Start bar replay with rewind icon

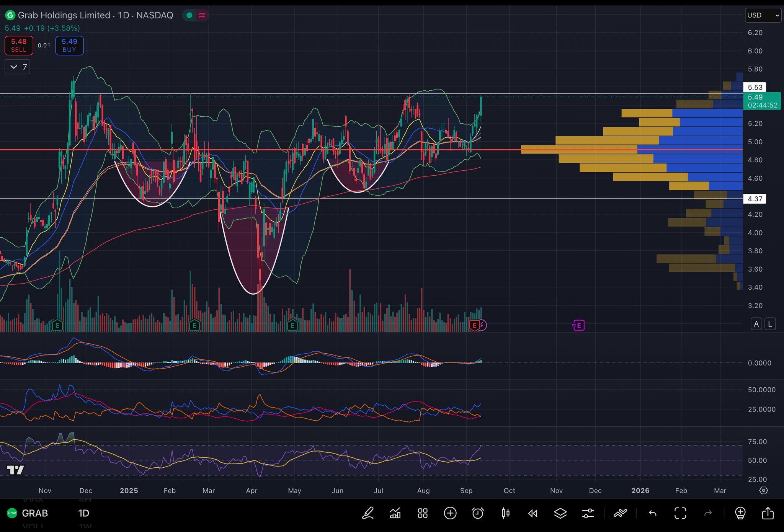click(533, 513)
